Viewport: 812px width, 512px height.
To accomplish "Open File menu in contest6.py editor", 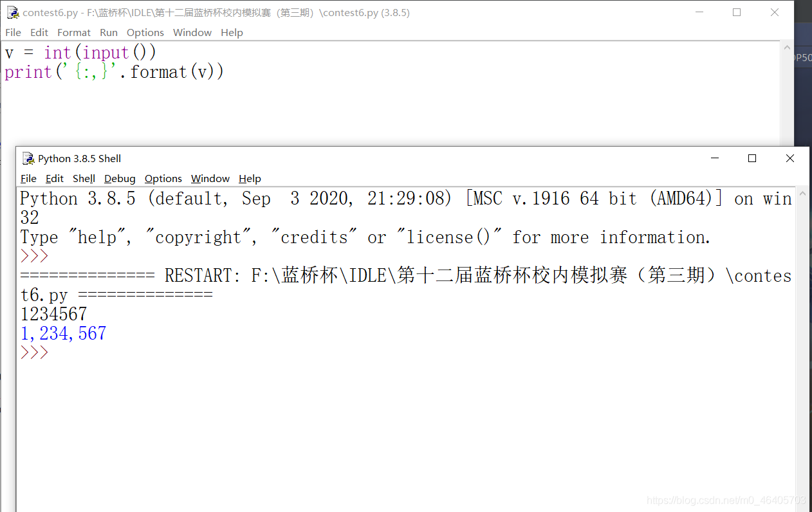I will (13, 32).
